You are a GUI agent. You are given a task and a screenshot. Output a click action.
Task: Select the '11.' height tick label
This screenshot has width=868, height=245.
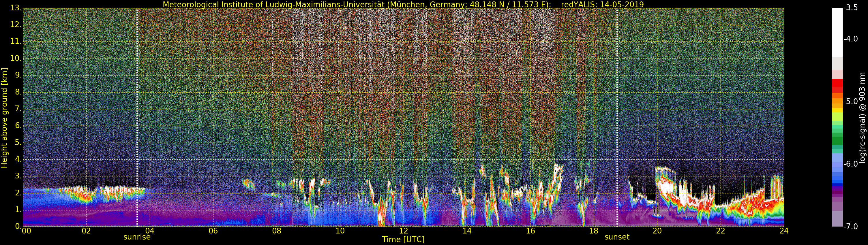(16, 42)
